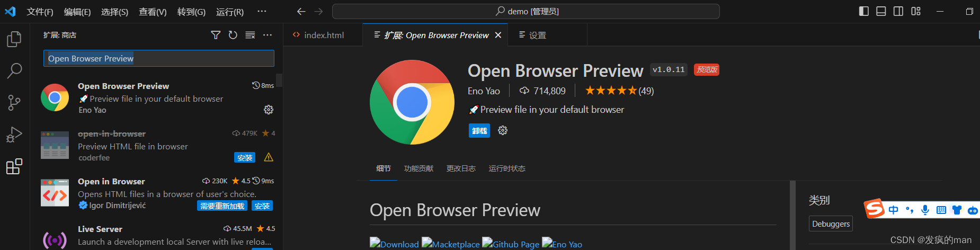Open the Source Control view

[14, 103]
